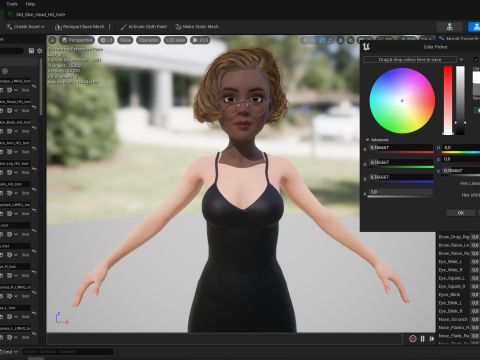Switch to the blue Mesh editor mode icon
This screenshot has width=480, height=360.
click(x=475, y=27)
